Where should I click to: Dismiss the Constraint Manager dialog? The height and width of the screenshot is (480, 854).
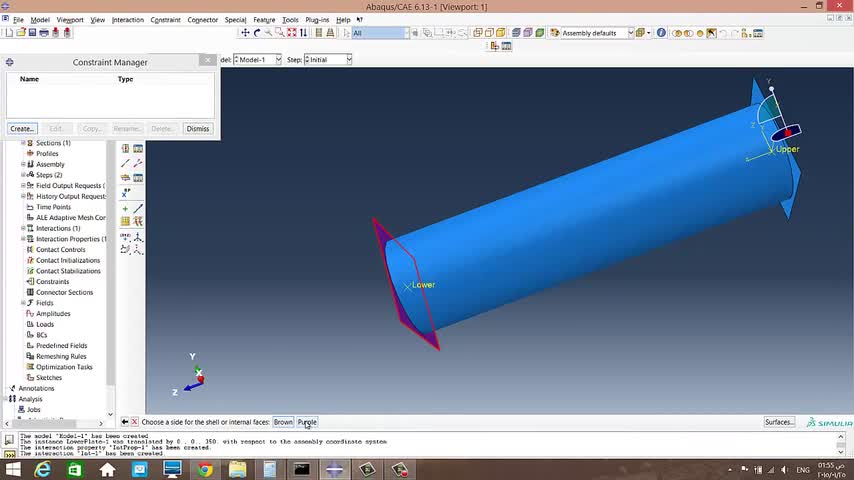pos(198,129)
